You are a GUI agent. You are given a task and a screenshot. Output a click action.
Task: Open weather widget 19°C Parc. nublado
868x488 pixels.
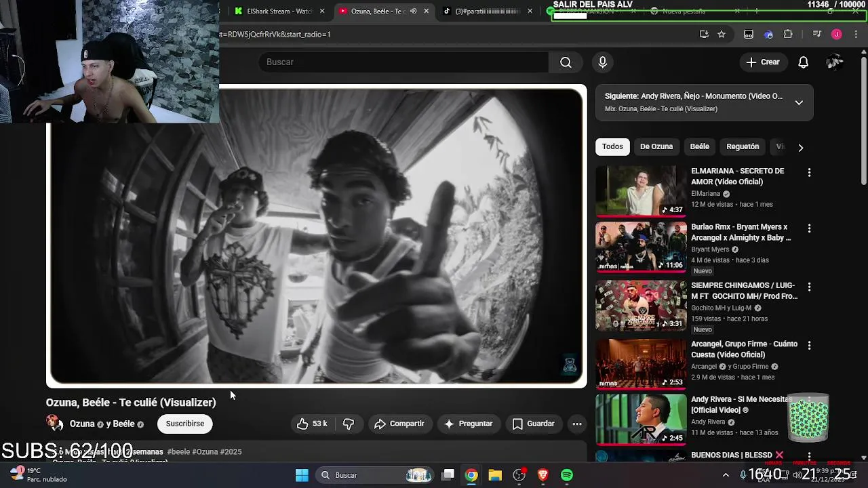pos(39,474)
